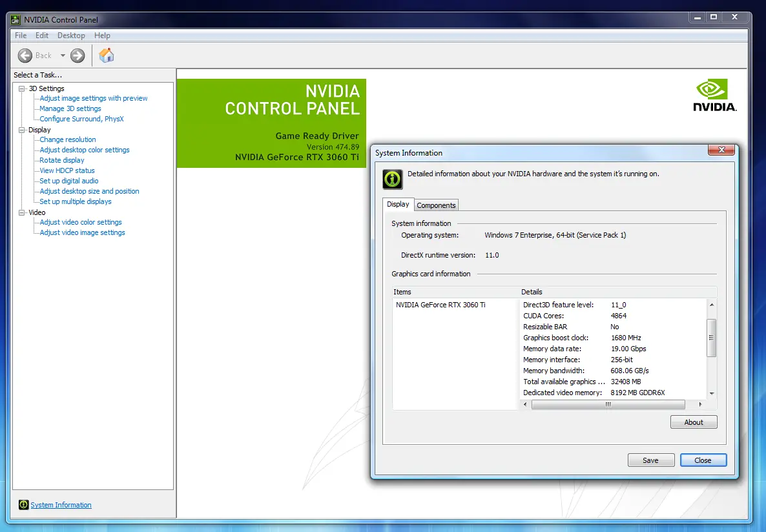Open Adjust video color settings
This screenshot has height=532, width=766.
pyautogui.click(x=81, y=222)
